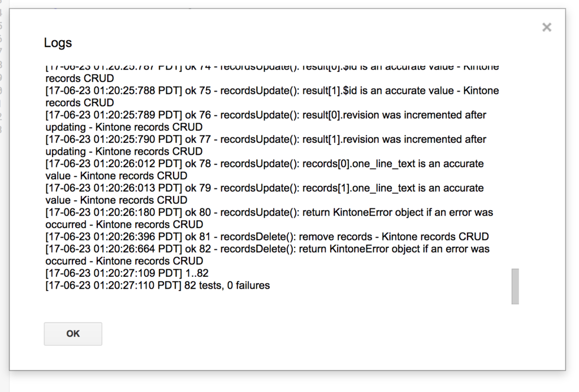Click the ok 77 result[1].revision entry
Screen dimensions: 579x392
point(266,145)
